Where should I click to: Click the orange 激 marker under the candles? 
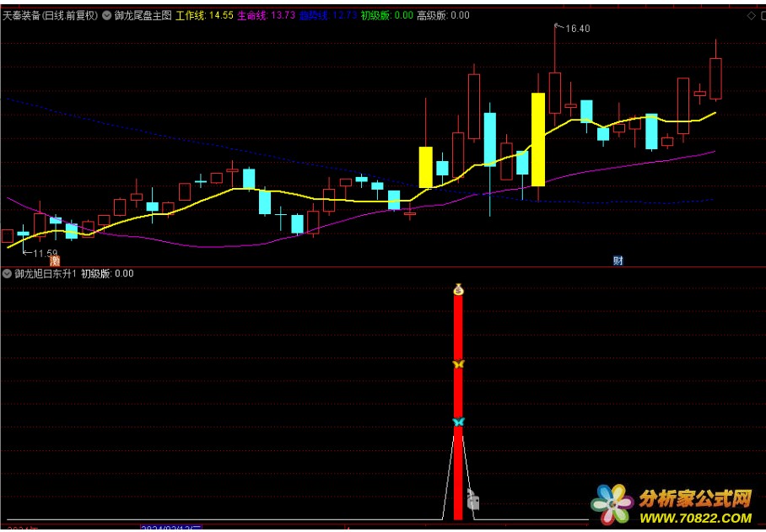click(x=55, y=261)
